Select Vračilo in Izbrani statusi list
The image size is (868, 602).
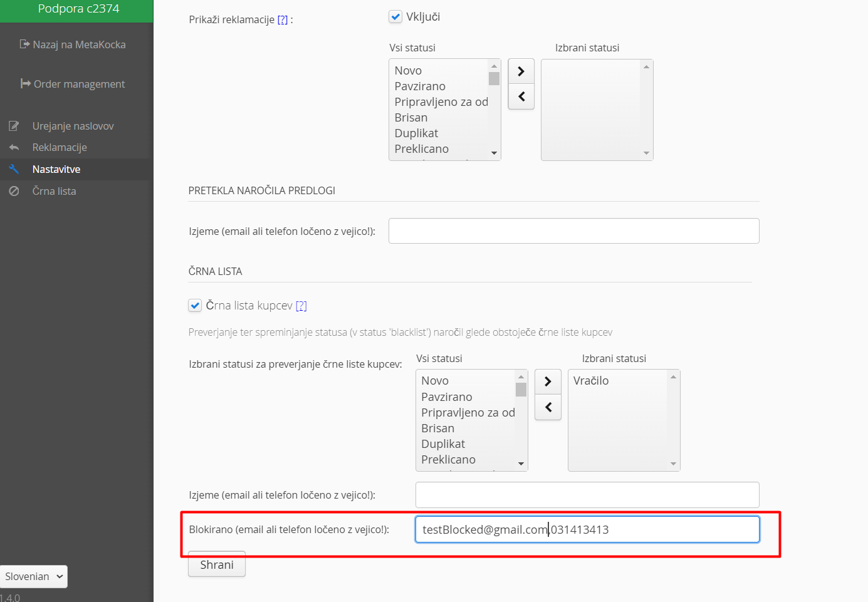[x=591, y=381]
